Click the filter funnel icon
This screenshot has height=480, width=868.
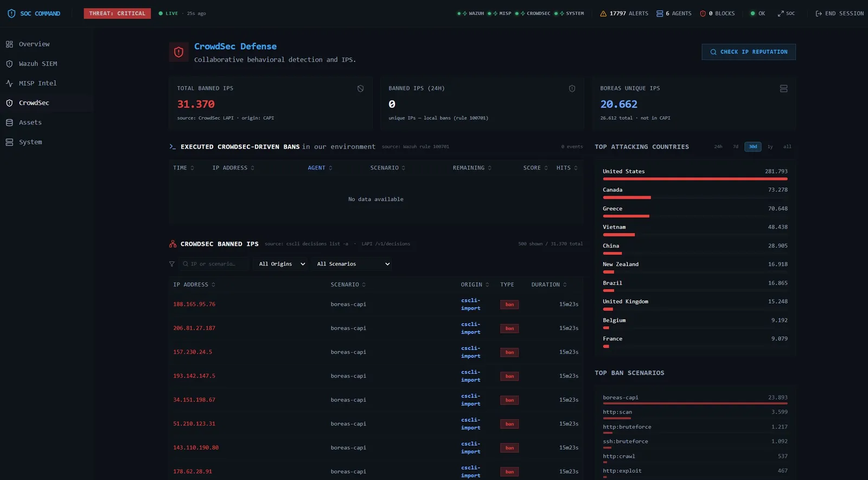[x=172, y=264]
